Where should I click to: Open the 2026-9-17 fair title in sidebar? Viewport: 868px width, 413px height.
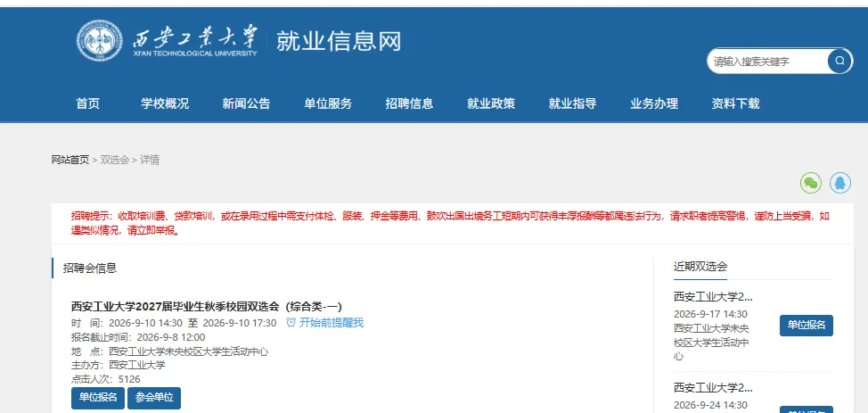point(713,296)
